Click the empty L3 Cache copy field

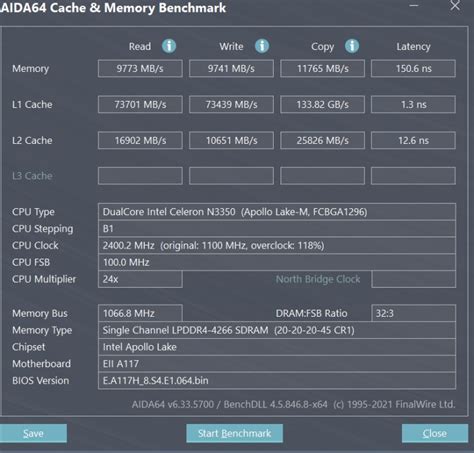click(x=322, y=176)
